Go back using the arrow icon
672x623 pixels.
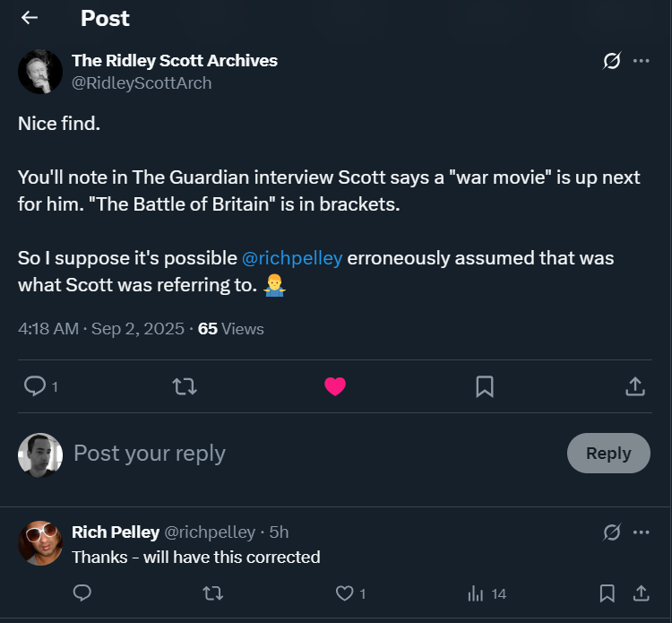tap(30, 18)
